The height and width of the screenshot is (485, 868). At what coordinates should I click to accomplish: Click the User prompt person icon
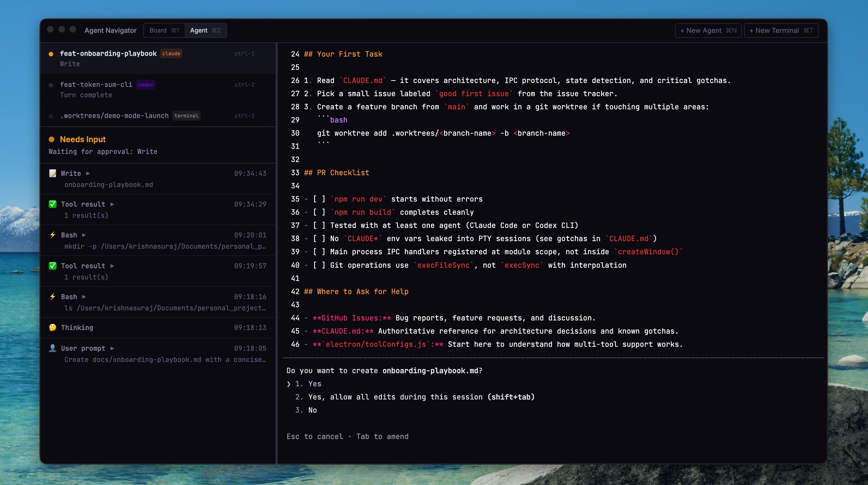53,348
